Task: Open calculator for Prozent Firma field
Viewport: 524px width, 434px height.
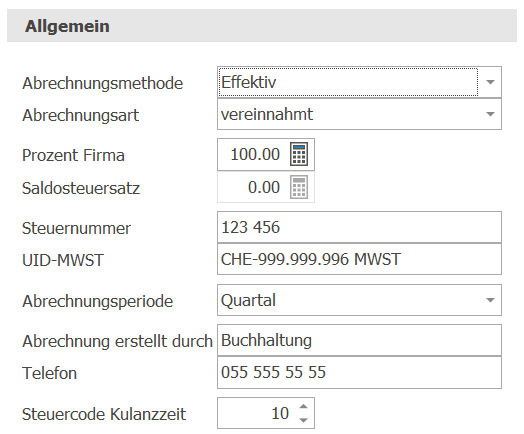Action: [299, 154]
